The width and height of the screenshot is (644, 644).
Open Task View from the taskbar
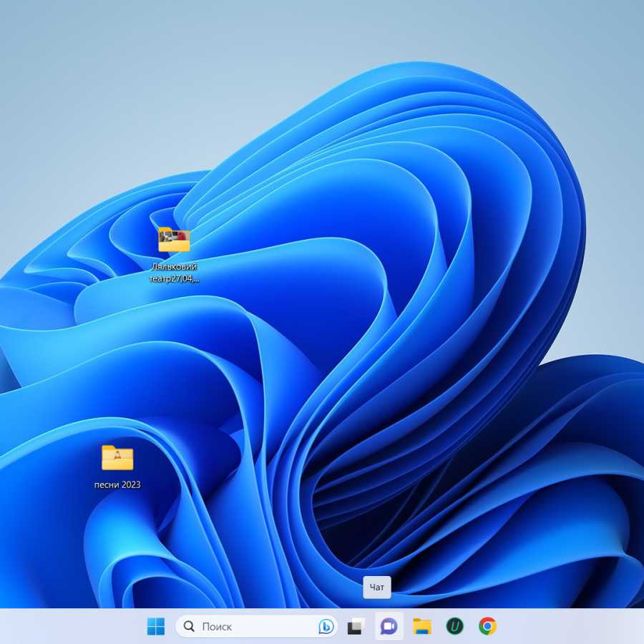[356, 626]
